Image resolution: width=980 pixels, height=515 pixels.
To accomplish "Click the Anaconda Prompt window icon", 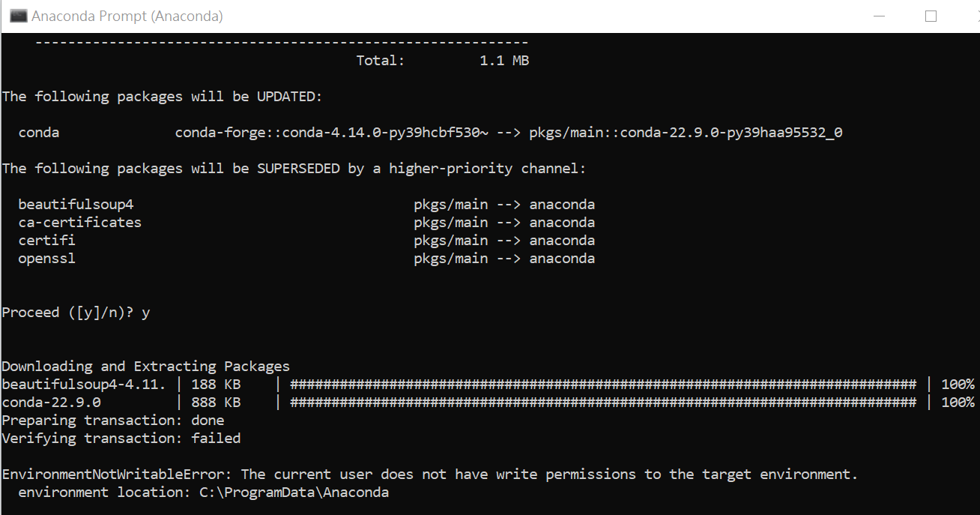I will point(18,16).
